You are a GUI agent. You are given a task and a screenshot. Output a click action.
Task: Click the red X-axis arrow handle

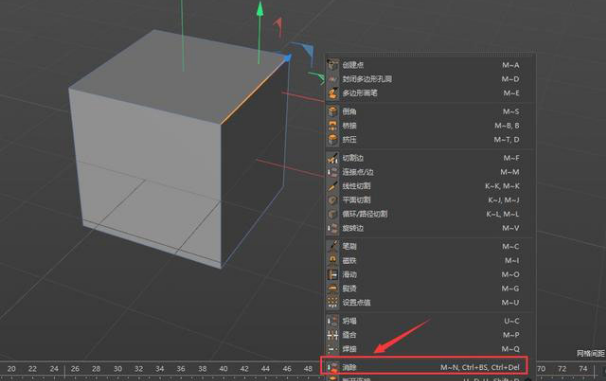(278, 27)
